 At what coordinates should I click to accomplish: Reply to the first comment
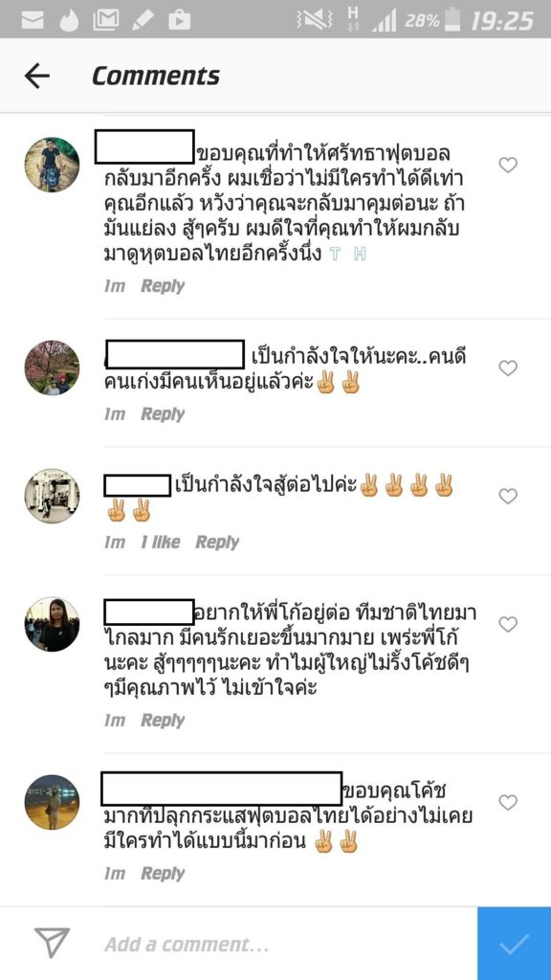[163, 286]
